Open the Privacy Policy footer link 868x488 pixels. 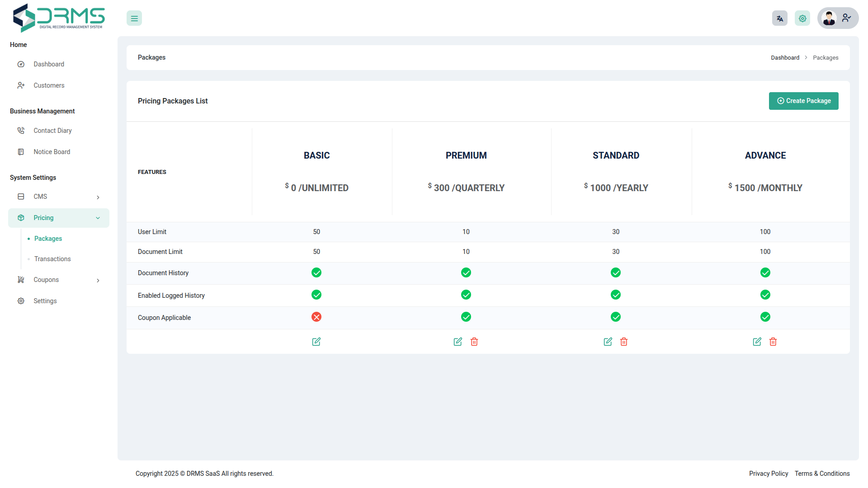(768, 474)
